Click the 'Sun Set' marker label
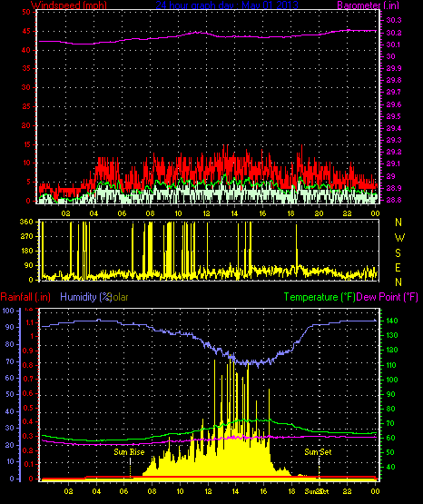Screen dimensions: 423x504 tap(318, 452)
